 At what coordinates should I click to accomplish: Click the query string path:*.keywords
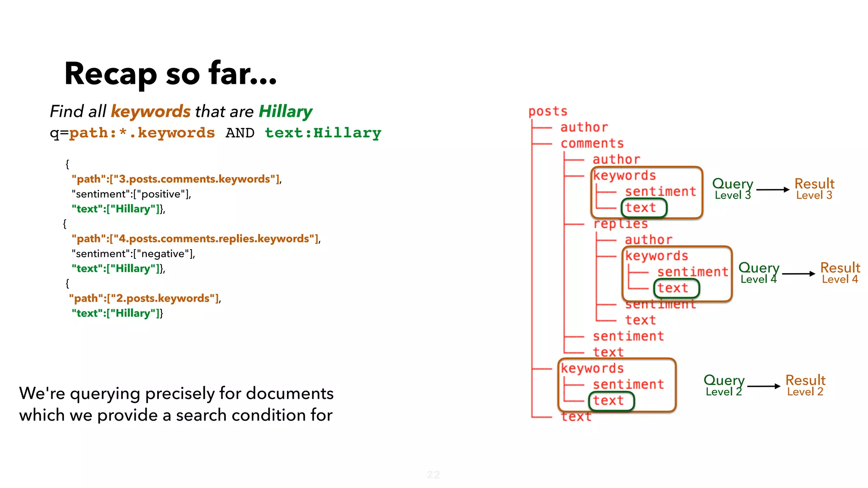(142, 133)
